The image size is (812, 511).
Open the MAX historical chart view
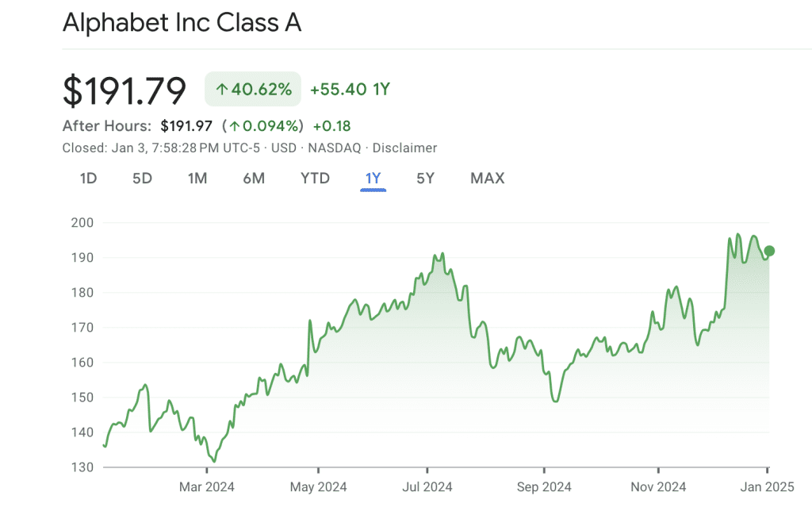coord(486,179)
